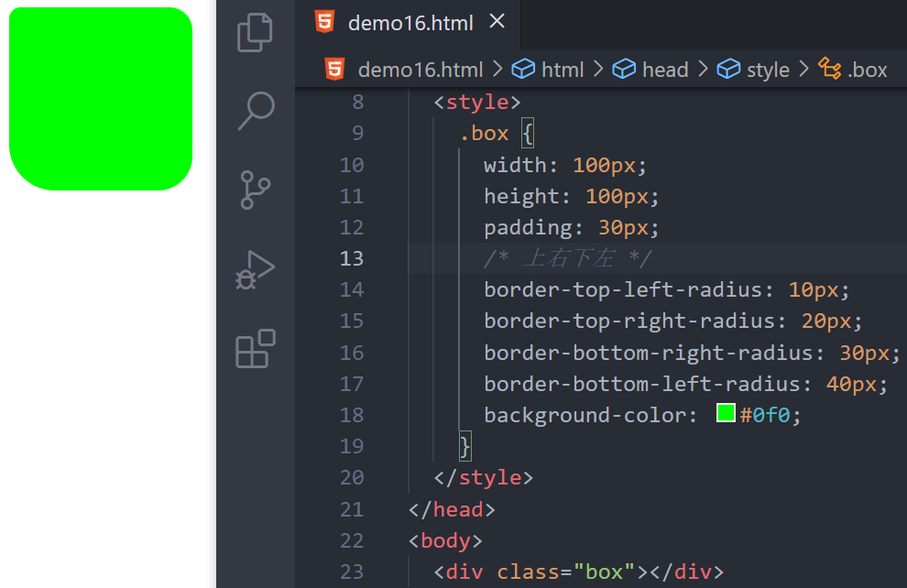Open the Source Control view
The height and width of the screenshot is (588, 907).
coord(254,190)
